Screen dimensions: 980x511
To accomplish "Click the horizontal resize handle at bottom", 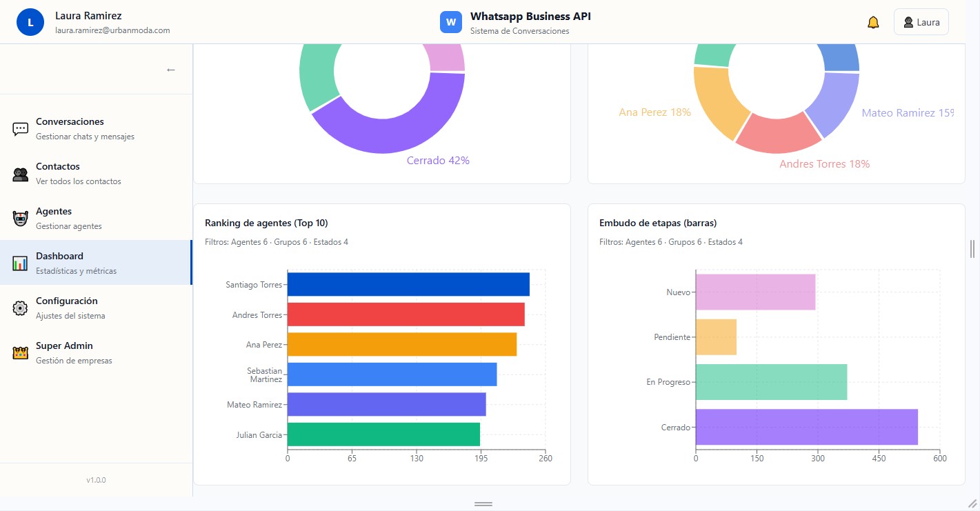I will [483, 504].
